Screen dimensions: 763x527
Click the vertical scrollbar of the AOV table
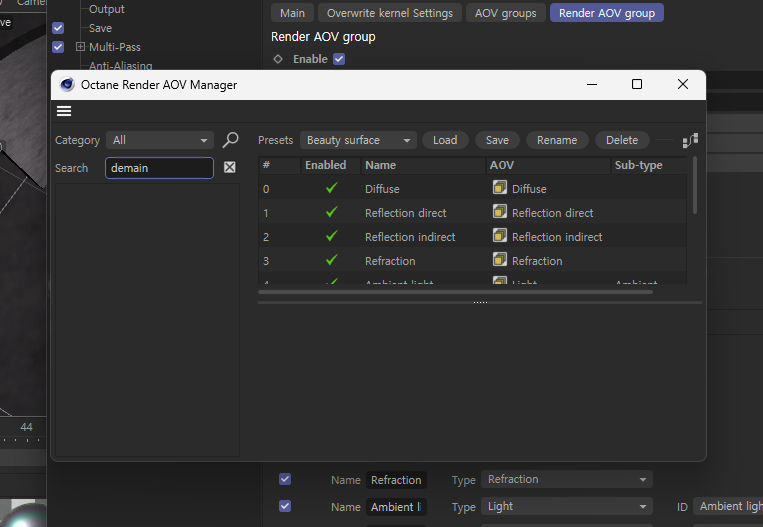pos(694,185)
